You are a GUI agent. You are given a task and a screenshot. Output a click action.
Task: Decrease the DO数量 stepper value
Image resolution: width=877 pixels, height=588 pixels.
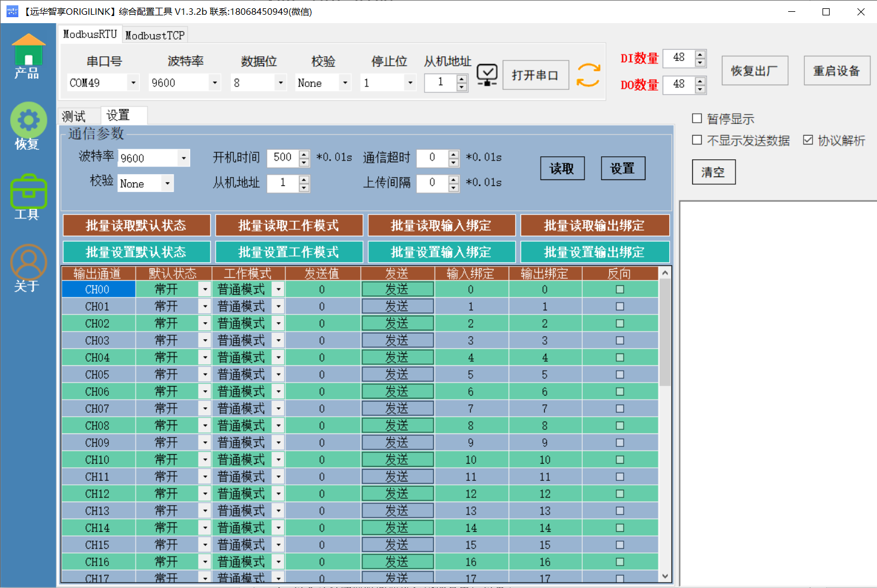coord(701,89)
